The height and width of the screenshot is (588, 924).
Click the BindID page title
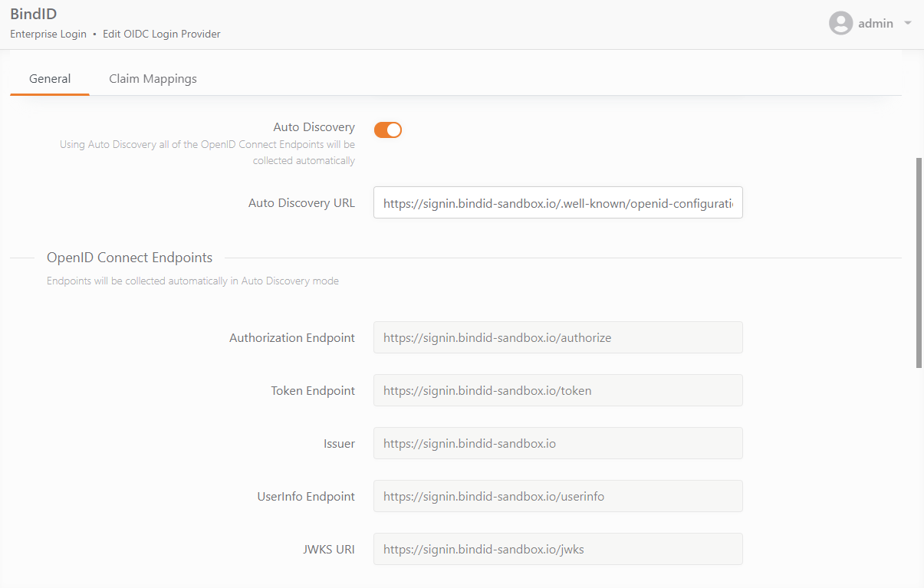coord(34,14)
